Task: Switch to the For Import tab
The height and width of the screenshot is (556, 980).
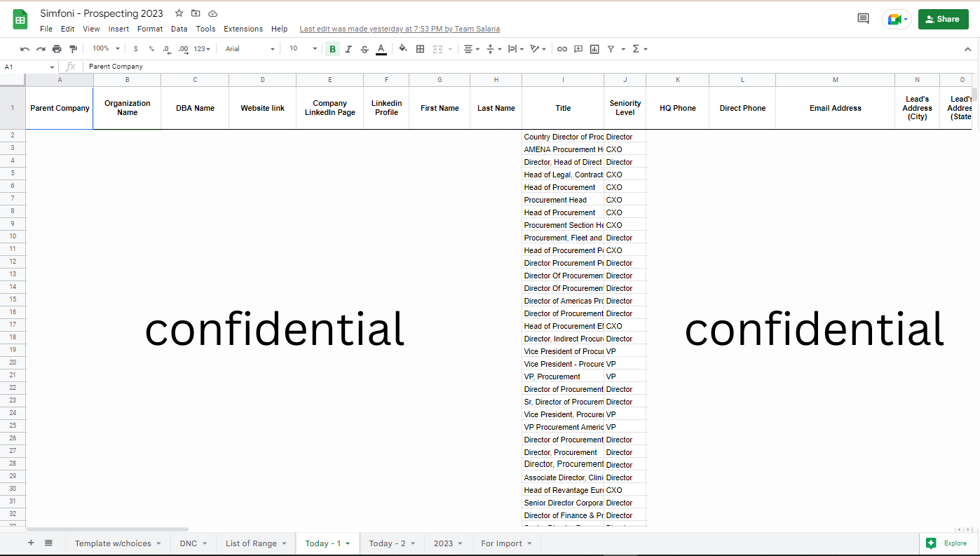Action: pos(506,543)
